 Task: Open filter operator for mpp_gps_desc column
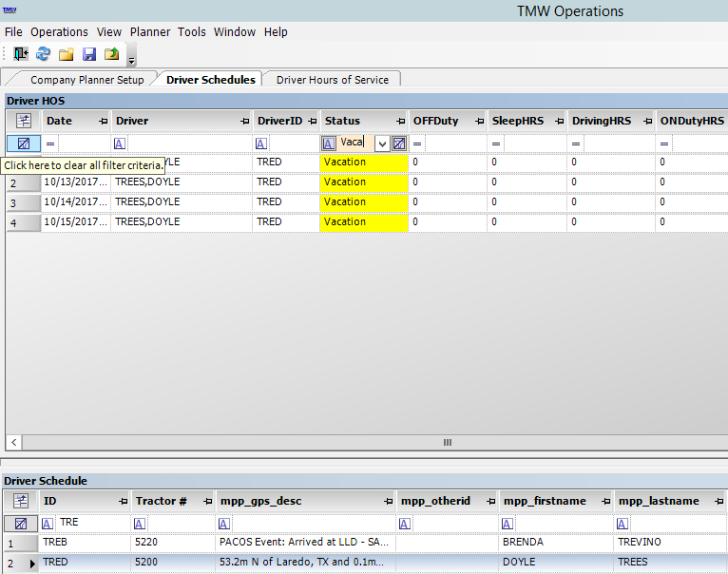(x=224, y=524)
